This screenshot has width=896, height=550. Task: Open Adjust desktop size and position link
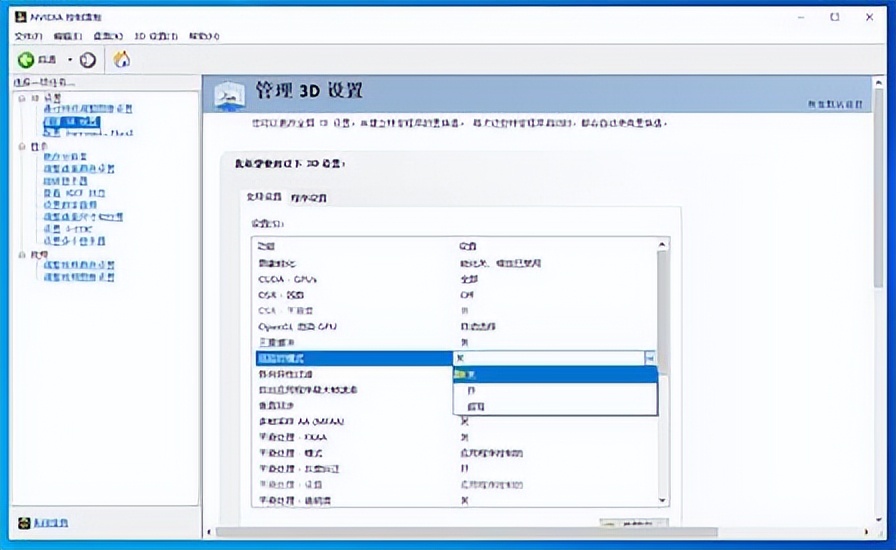pos(83,217)
